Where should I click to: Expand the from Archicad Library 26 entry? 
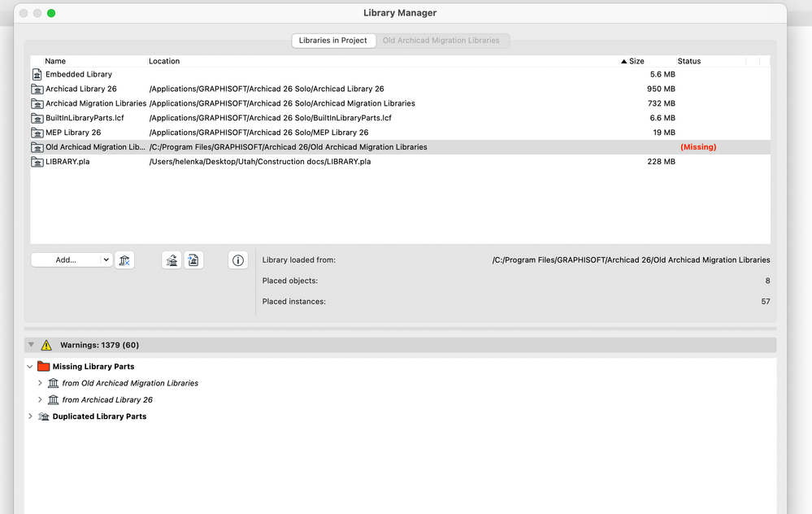coord(40,399)
